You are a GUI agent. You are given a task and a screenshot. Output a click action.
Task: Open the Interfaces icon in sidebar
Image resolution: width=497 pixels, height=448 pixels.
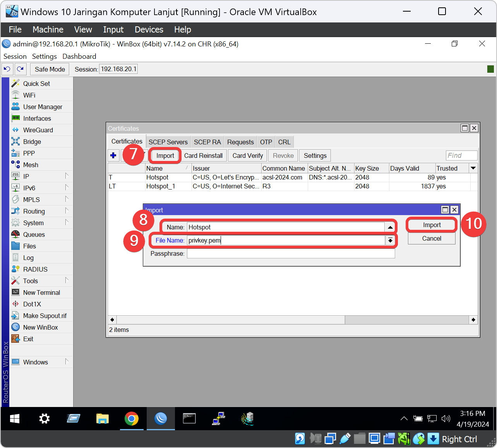[15, 118]
